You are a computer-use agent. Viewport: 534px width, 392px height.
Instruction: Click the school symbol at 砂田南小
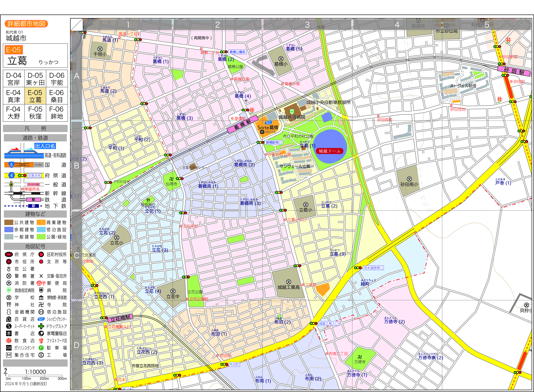click(x=409, y=179)
